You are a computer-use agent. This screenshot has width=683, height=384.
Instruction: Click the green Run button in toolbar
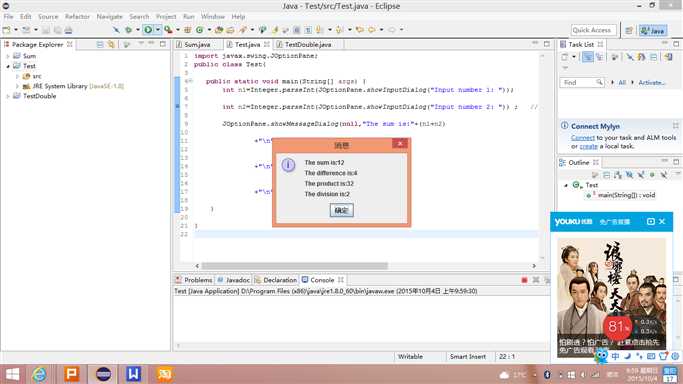tap(148, 30)
